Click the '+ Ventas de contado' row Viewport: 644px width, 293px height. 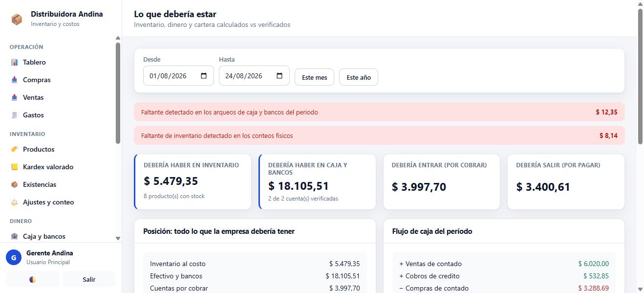click(504, 264)
